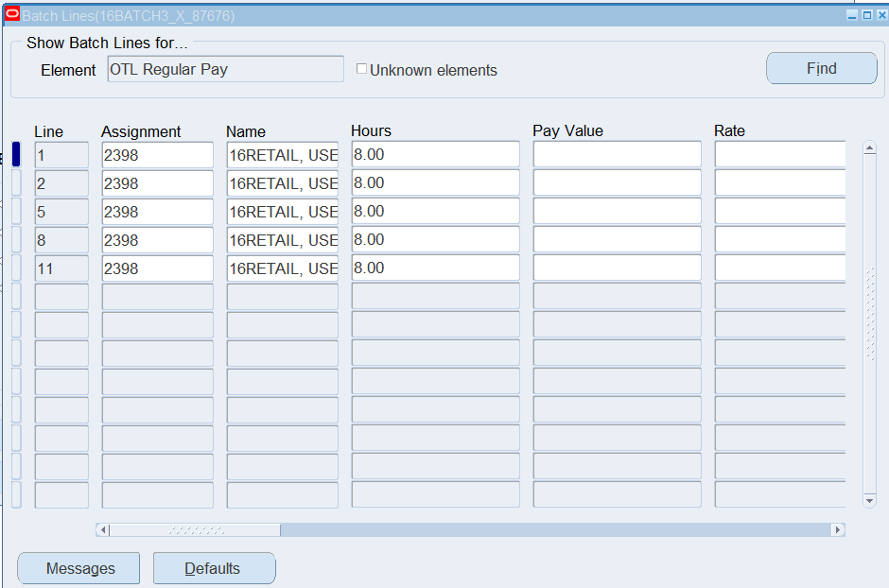
Task: Click the Rate field for line 5
Action: coord(779,211)
